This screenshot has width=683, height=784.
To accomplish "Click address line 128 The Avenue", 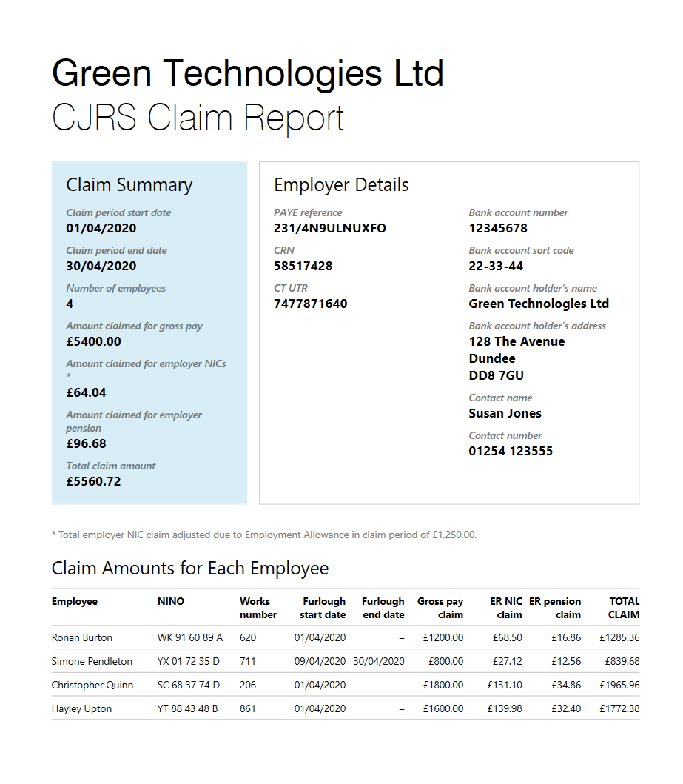I will (517, 341).
